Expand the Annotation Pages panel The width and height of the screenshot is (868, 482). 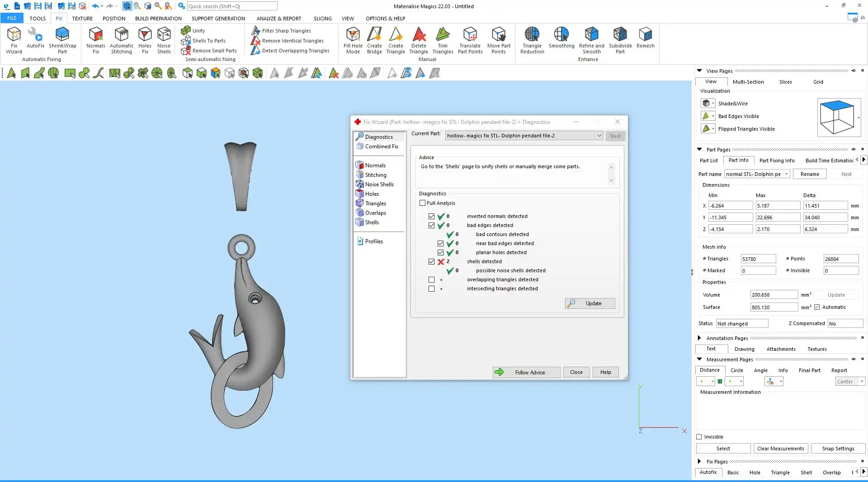pyautogui.click(x=699, y=338)
